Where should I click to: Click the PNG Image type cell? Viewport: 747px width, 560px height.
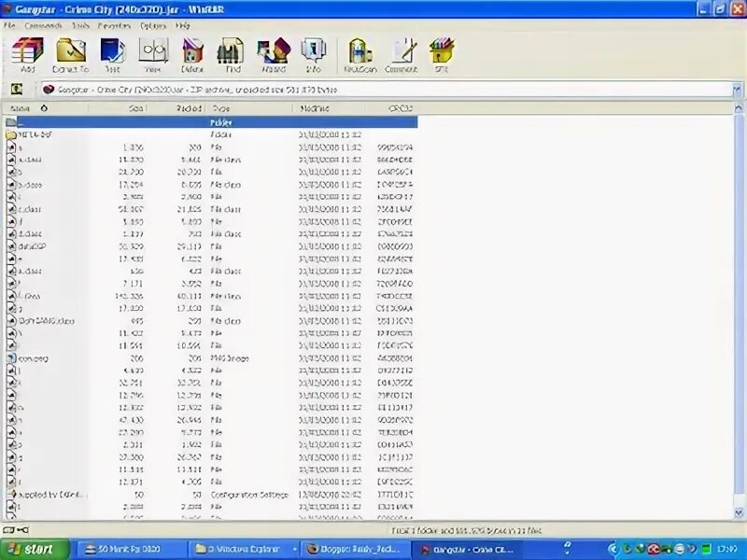tap(230, 358)
